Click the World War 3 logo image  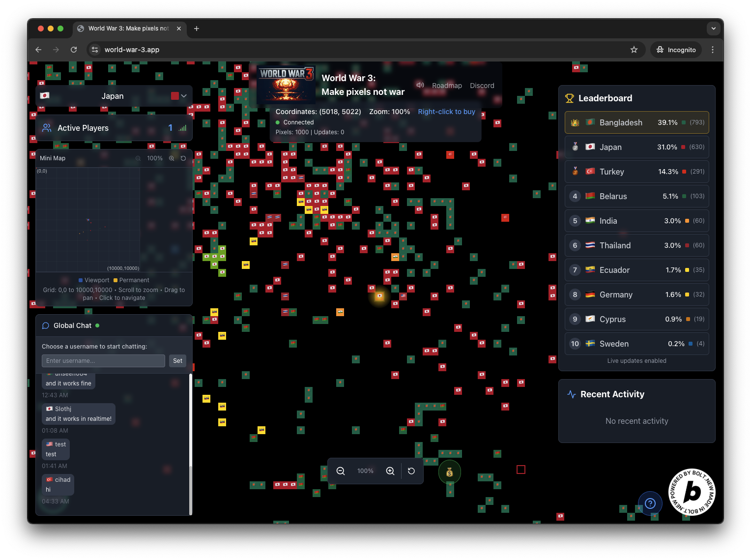[286, 84]
